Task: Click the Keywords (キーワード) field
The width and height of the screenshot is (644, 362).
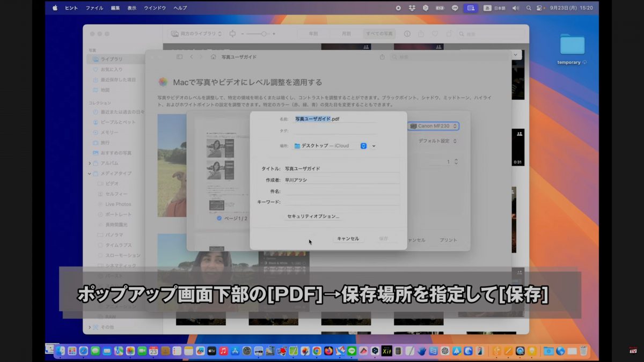Action: 341,202
